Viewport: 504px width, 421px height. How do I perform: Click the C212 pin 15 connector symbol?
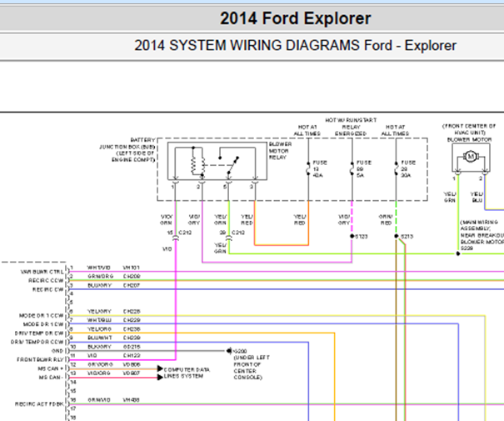(176, 238)
